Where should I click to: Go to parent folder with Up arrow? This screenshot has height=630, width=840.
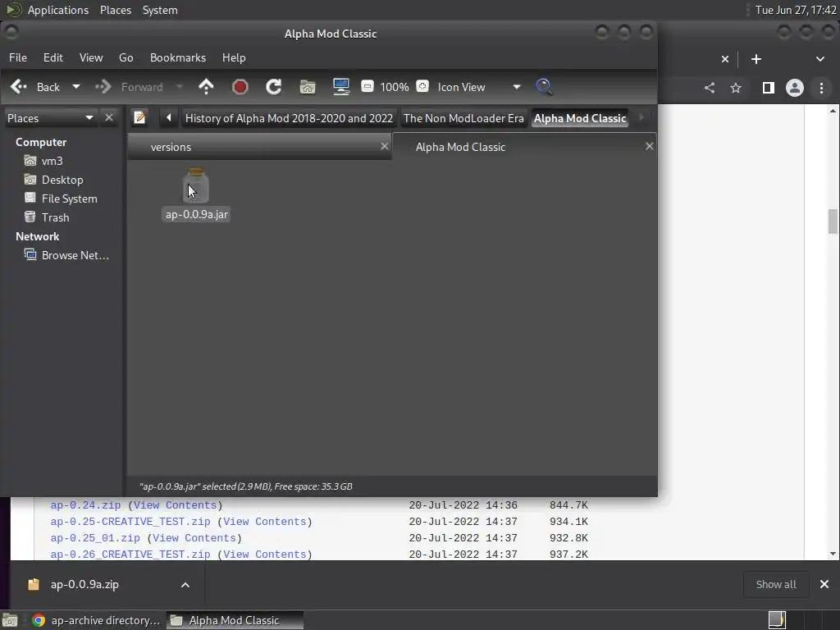(206, 87)
